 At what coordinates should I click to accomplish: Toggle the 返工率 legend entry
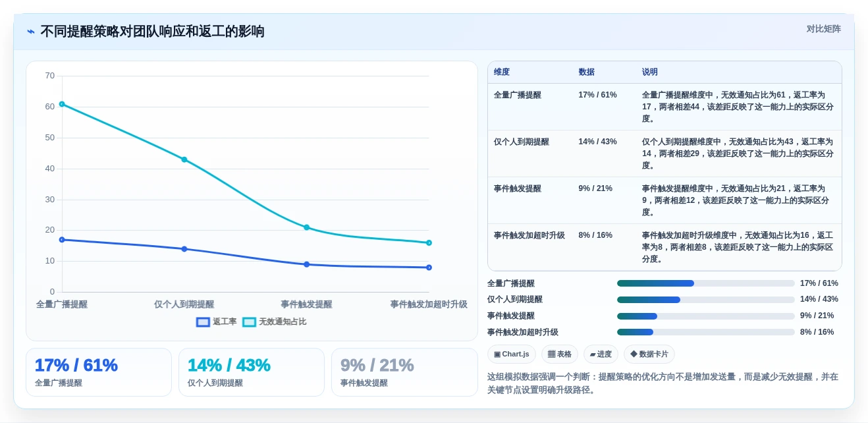pyautogui.click(x=217, y=322)
